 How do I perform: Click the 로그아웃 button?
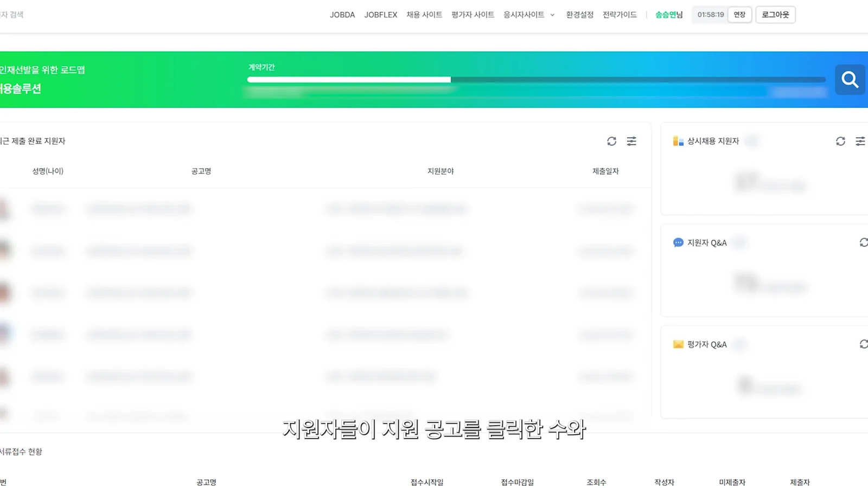coord(775,15)
